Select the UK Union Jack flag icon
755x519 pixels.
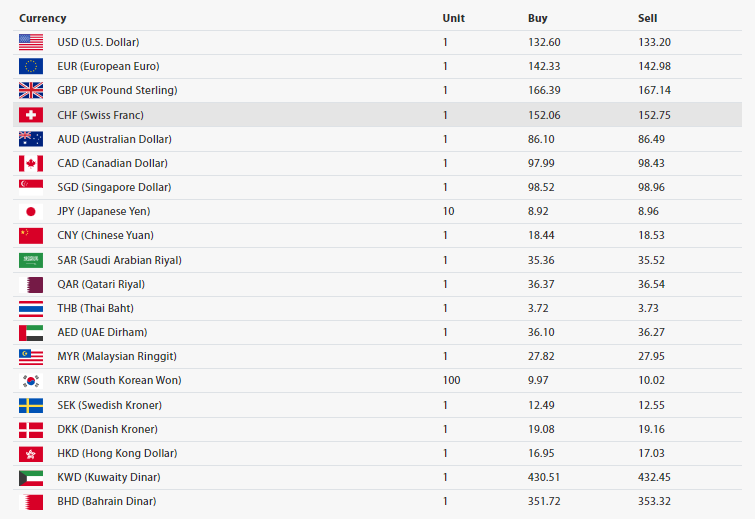(x=31, y=90)
